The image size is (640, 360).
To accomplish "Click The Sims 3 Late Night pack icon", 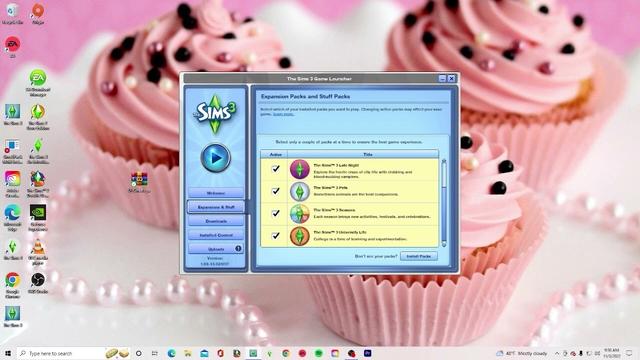I will pyautogui.click(x=300, y=169).
